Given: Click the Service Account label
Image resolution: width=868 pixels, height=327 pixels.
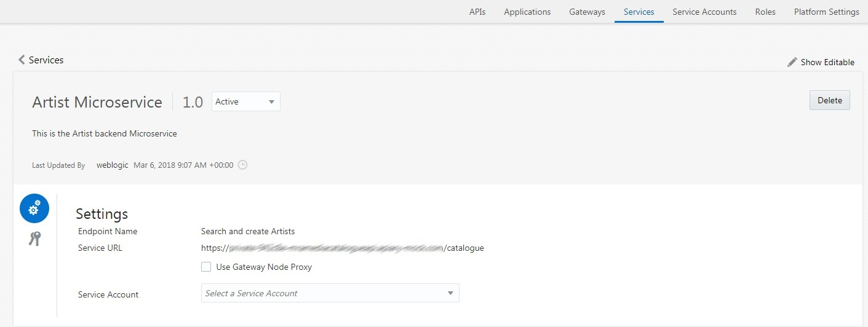Looking at the screenshot, I should (108, 294).
